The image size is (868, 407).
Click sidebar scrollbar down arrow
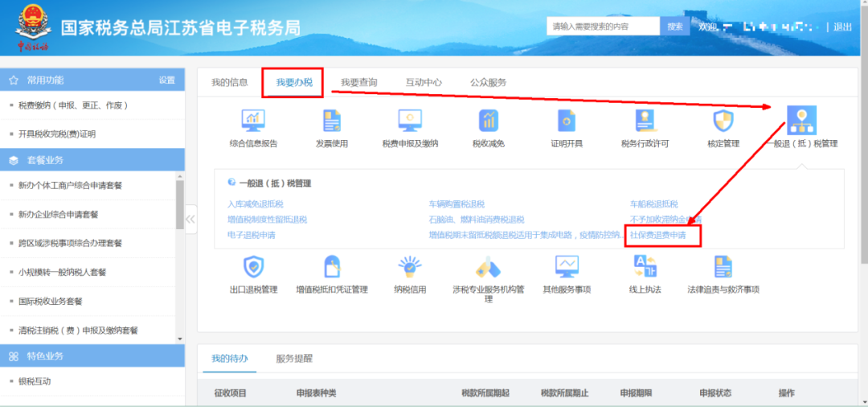(180, 339)
